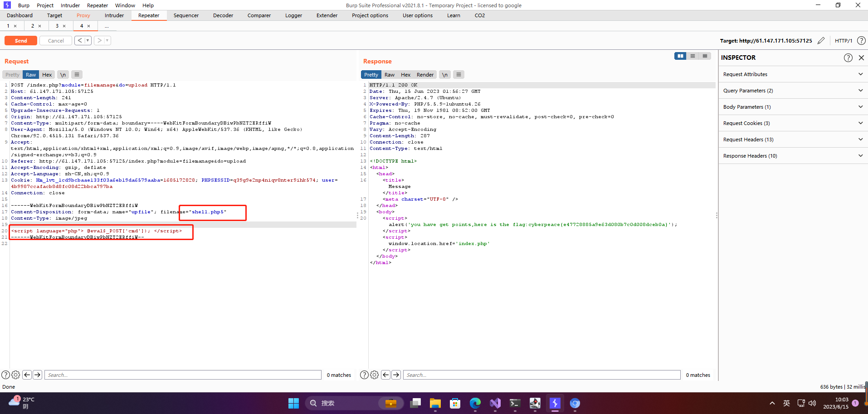The width and height of the screenshot is (868, 414).
Task: Launch Microsoft Edge from taskbar
Action: tap(475, 403)
